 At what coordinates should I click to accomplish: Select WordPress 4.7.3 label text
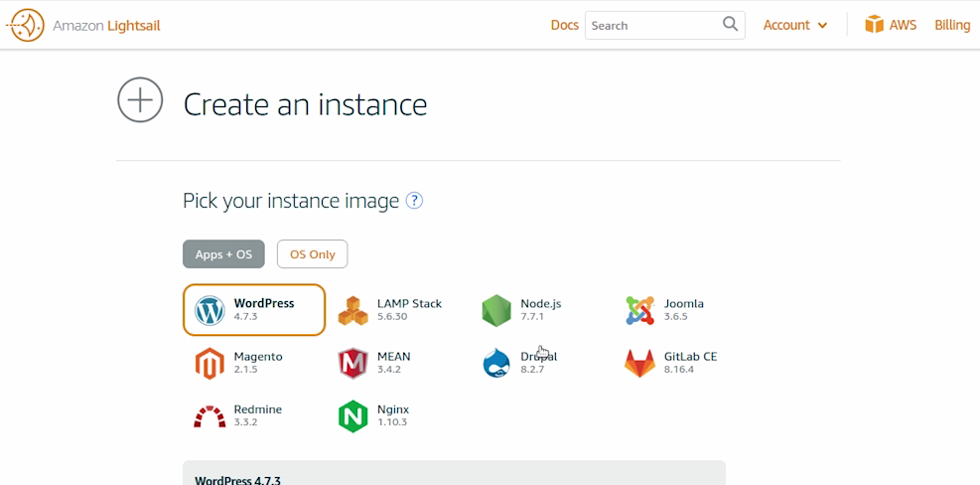pos(264,309)
